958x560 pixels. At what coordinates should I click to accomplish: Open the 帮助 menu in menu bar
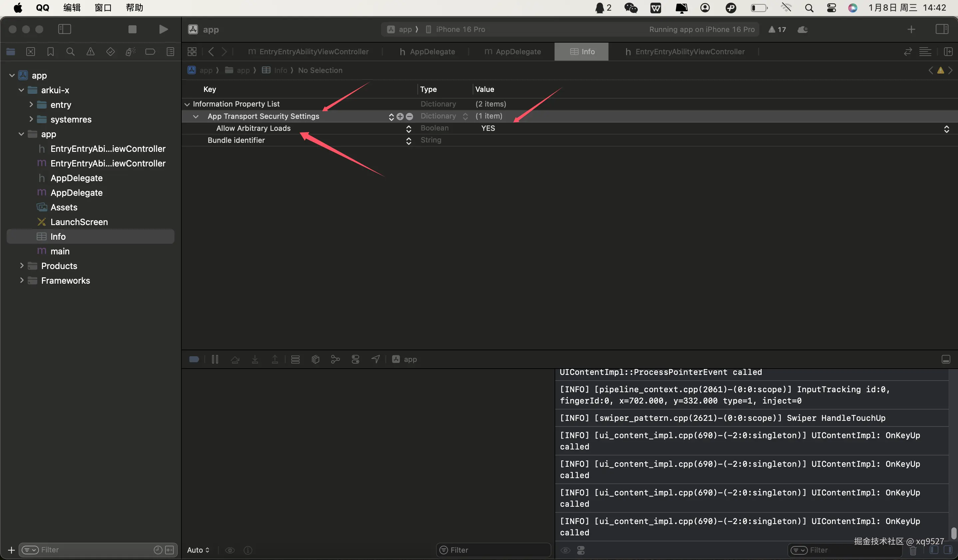(134, 8)
